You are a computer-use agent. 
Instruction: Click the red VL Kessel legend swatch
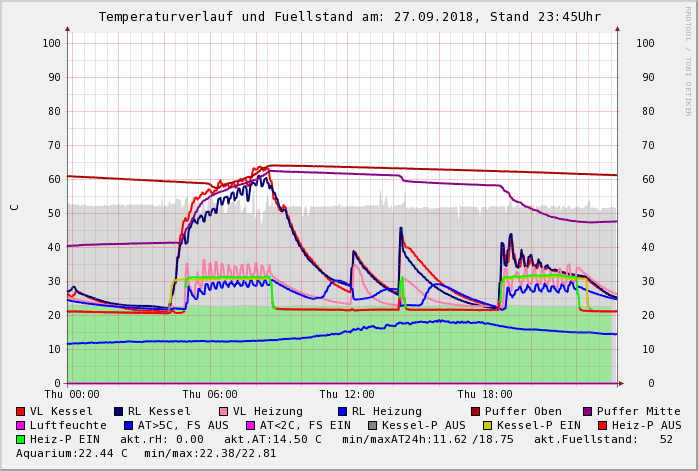pyautogui.click(x=21, y=411)
